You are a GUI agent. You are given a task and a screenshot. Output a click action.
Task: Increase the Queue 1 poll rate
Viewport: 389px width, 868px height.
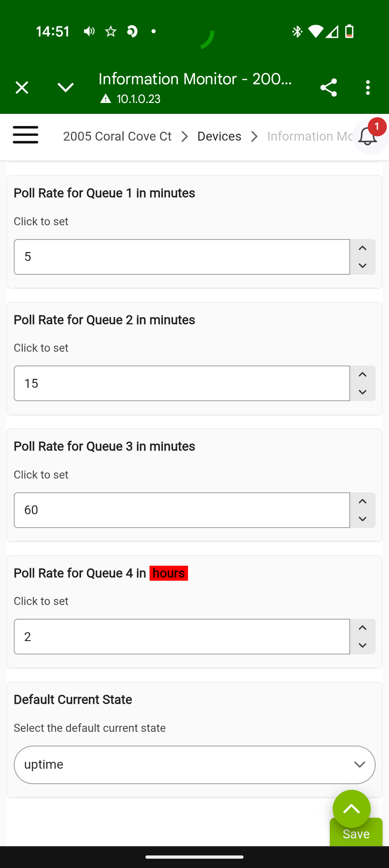point(363,248)
